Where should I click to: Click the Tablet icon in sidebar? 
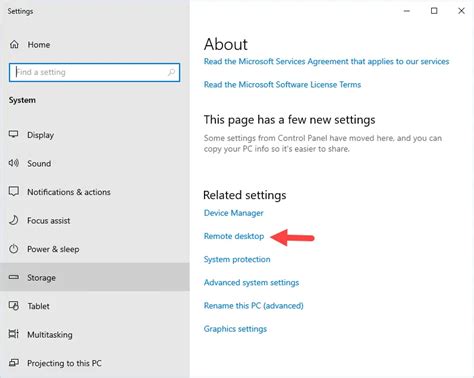13,306
